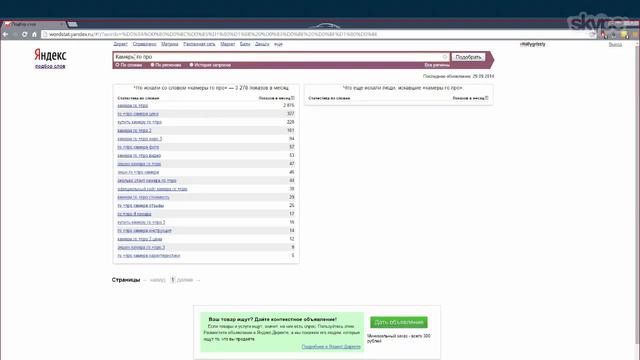Open the new tab button

coord(73,24)
